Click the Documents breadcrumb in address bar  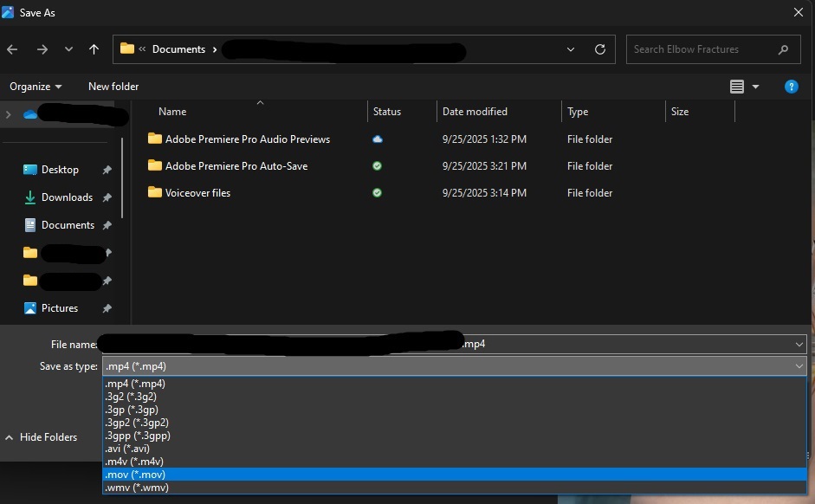pyautogui.click(x=178, y=49)
